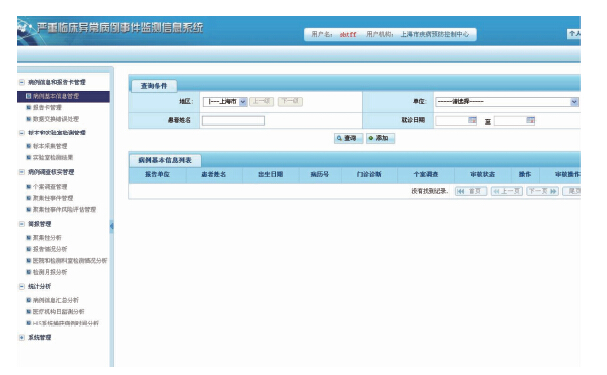Click the username shown in red
Image resolution: width=607 pixels, height=375 pixels.
[x=348, y=34]
